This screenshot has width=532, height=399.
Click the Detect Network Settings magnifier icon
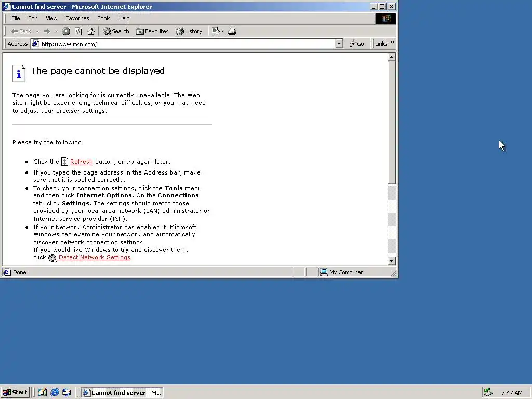pyautogui.click(x=52, y=258)
